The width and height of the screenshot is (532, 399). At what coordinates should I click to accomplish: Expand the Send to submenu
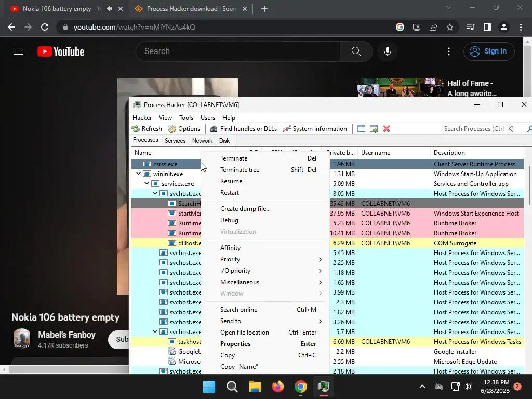265,321
